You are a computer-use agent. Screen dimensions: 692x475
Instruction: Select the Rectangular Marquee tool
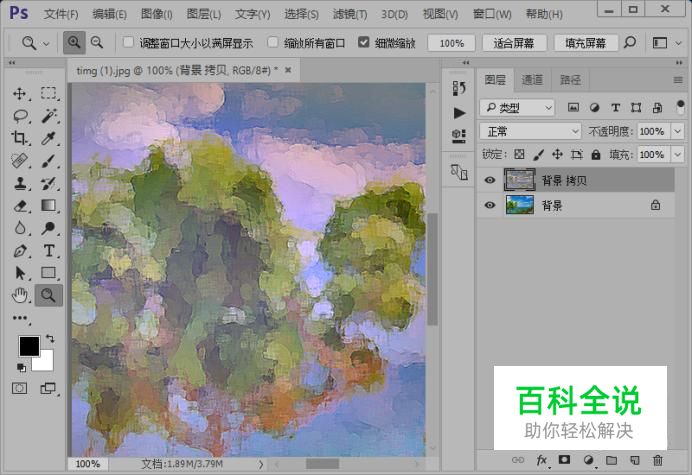click(x=49, y=94)
